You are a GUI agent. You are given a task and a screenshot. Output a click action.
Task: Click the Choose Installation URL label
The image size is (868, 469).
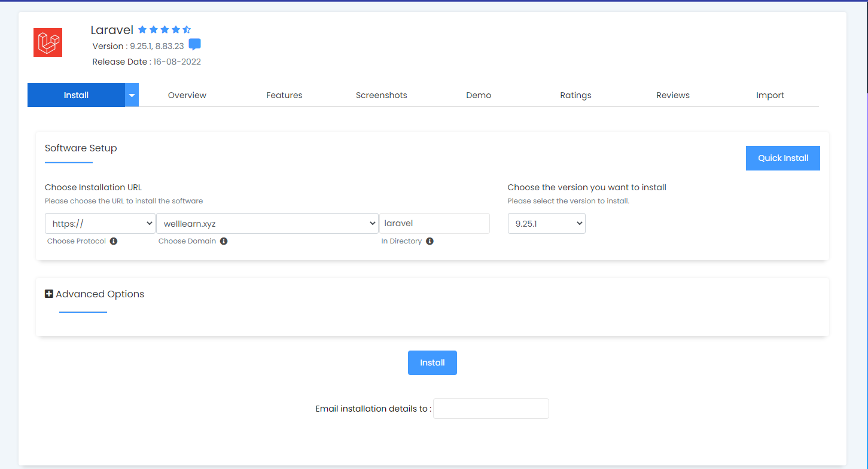pos(93,187)
